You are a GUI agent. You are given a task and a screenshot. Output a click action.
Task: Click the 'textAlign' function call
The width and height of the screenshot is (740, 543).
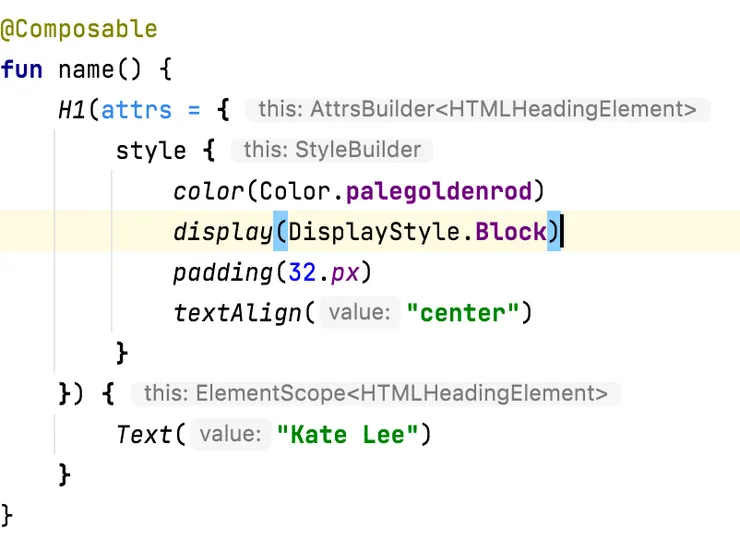[237, 313]
